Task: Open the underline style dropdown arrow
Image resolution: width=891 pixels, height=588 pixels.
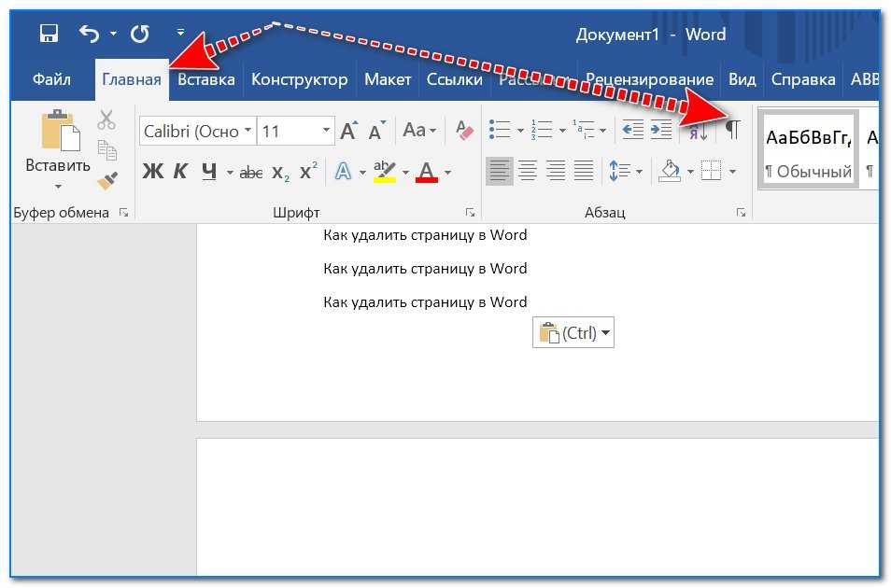Action: pos(230,172)
